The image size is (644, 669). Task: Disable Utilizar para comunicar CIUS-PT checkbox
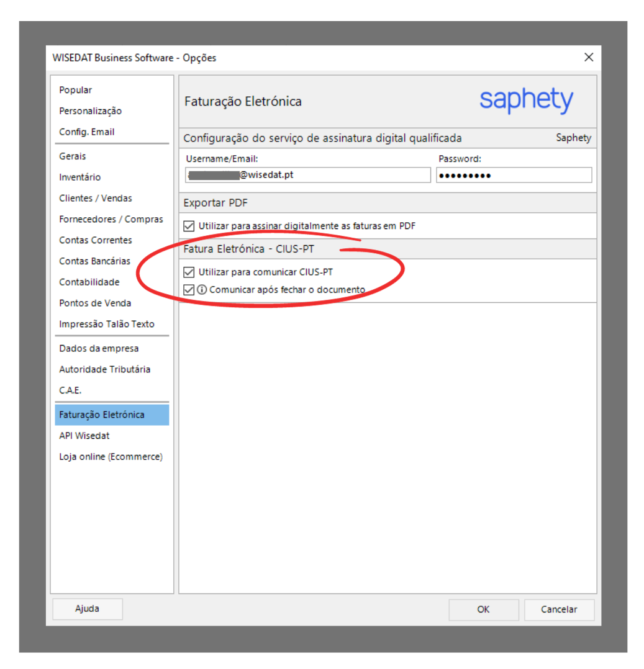[189, 272]
